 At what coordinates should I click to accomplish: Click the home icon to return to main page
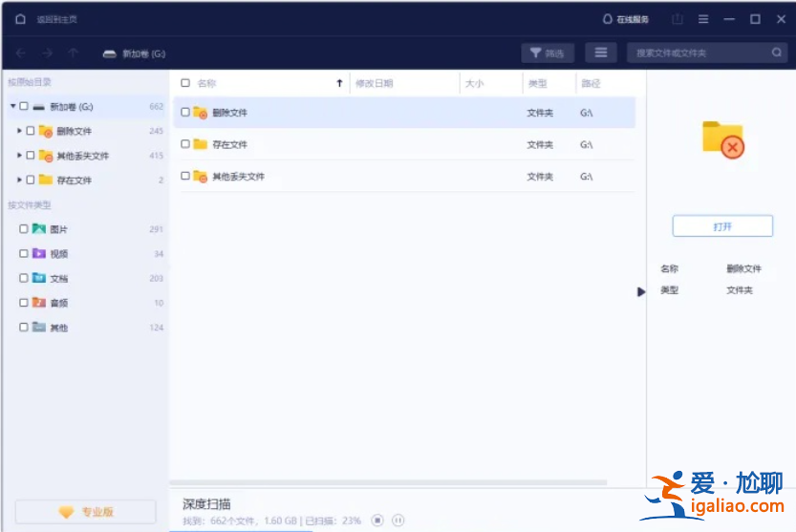[20, 19]
